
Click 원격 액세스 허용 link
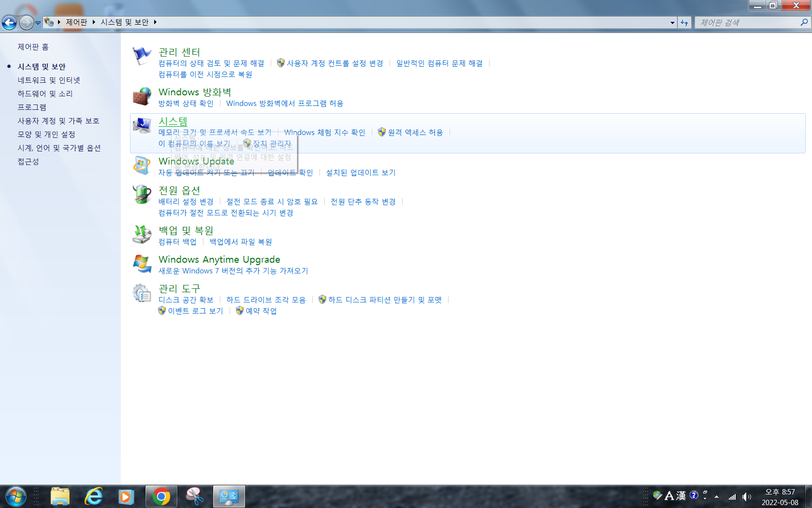point(416,133)
